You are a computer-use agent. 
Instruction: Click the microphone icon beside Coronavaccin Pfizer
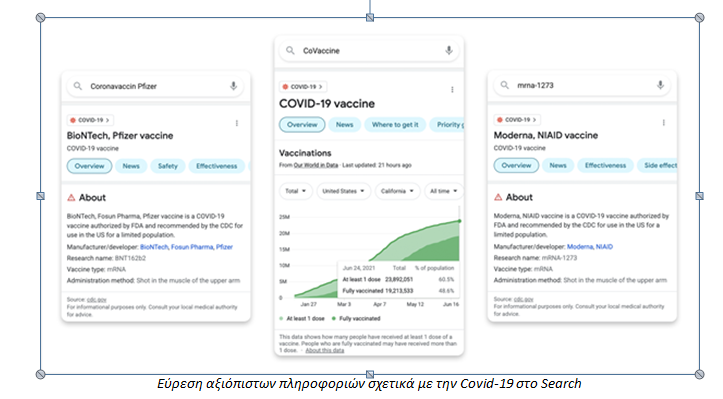(x=233, y=86)
